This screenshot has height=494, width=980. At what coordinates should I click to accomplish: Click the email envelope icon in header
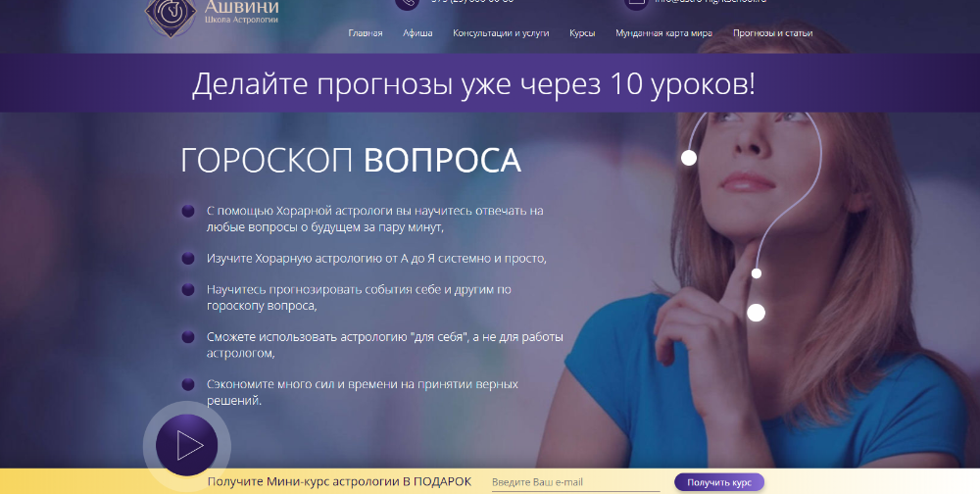click(636, 3)
